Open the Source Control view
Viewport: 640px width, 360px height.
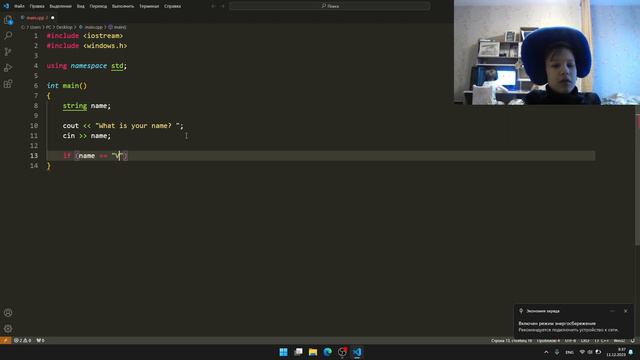click(x=8, y=51)
